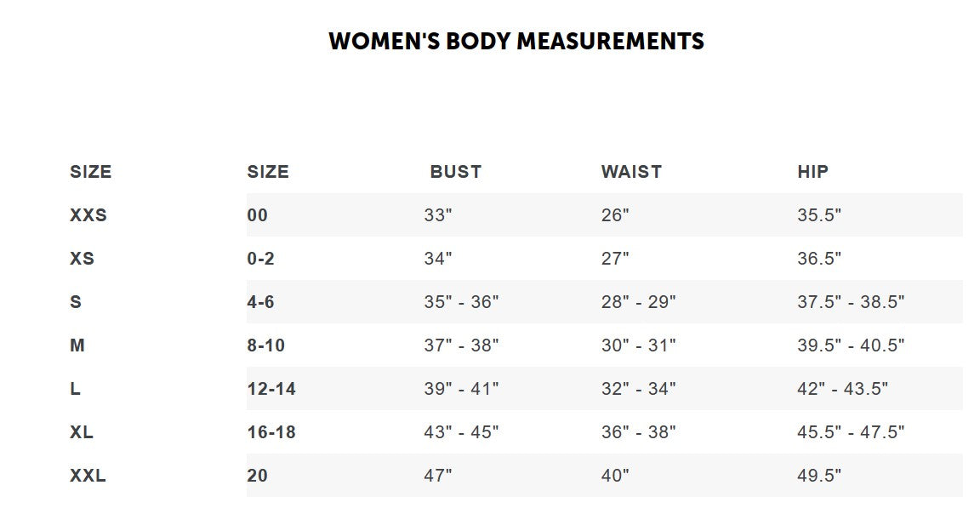Select the XXL size label

pyautogui.click(x=88, y=476)
